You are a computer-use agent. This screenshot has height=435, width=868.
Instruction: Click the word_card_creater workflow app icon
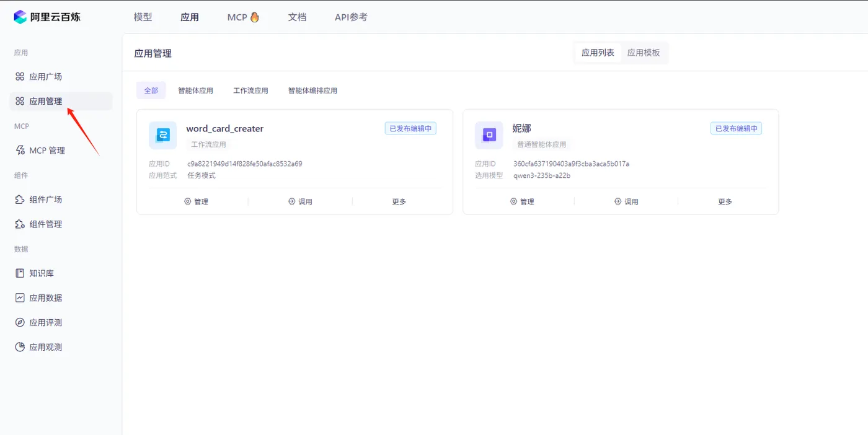163,135
